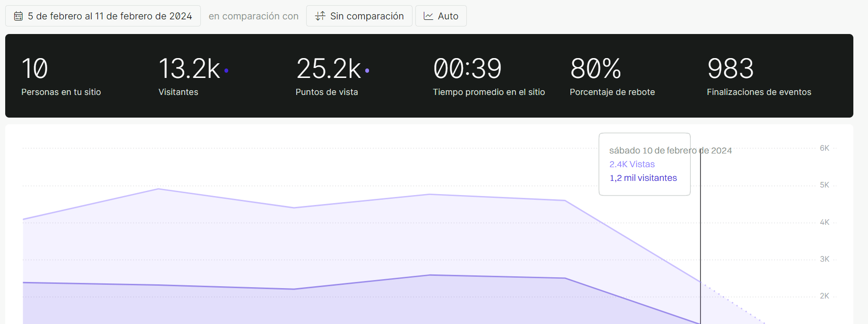This screenshot has height=324, width=868.
Task: Click the 6K y-axis label
Action: pos(825,148)
